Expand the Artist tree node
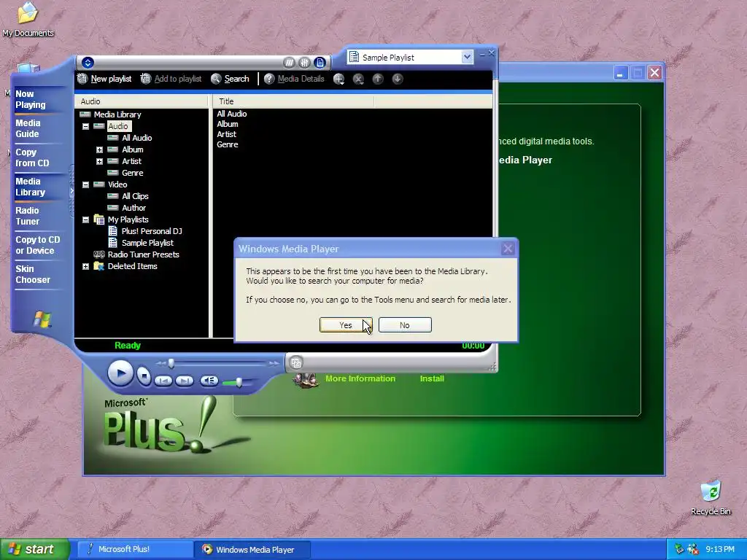 [x=99, y=161]
